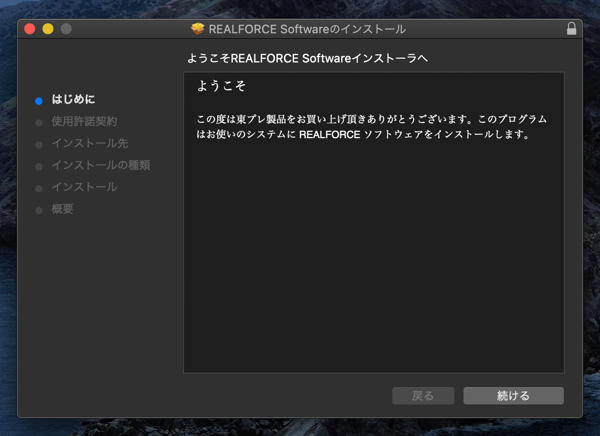
Task: Click the gray bullet beside インストールの種類
Action: click(x=39, y=167)
